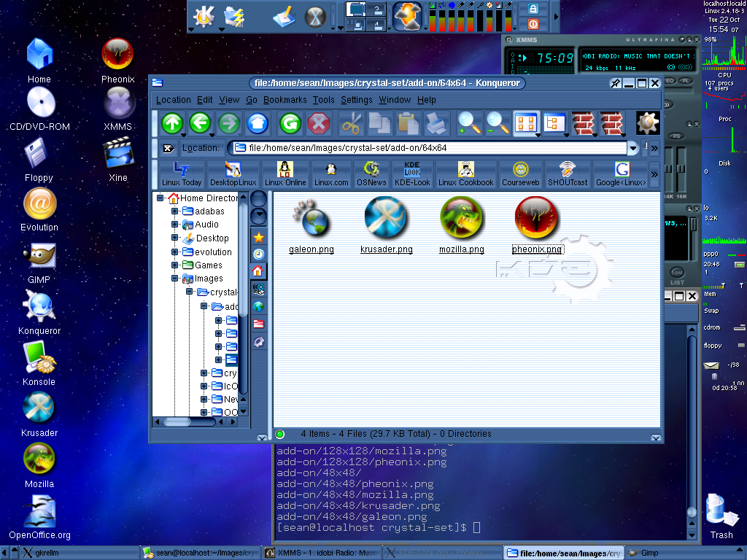Viewport: 747px width, 560px height.
Task: Open the Linux Today bookmark
Action: 182,174
